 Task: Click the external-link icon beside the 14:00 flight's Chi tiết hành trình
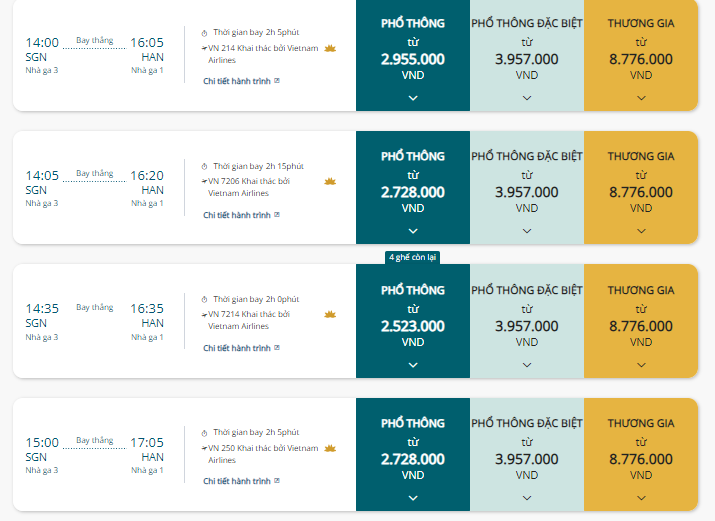point(277,81)
